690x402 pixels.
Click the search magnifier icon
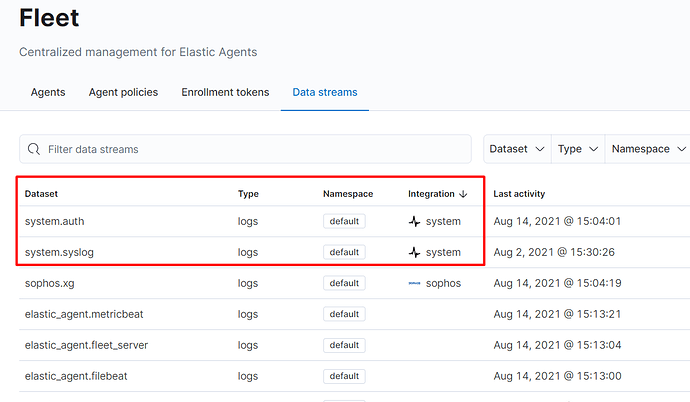coord(34,149)
